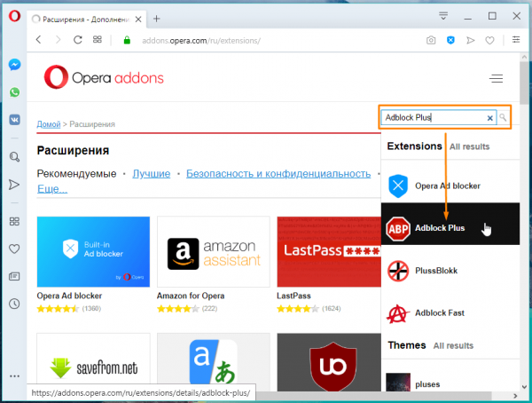Click the Opera addons logo

[x=104, y=77]
